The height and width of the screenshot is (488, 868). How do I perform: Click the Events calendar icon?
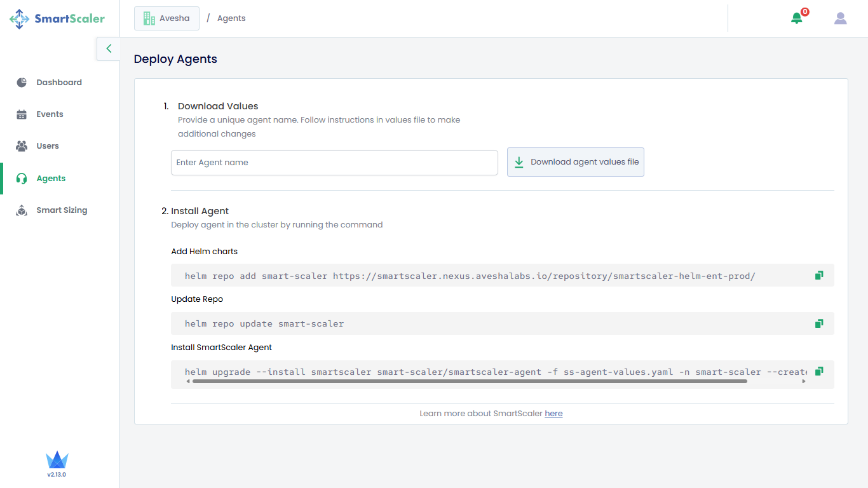[22, 114]
